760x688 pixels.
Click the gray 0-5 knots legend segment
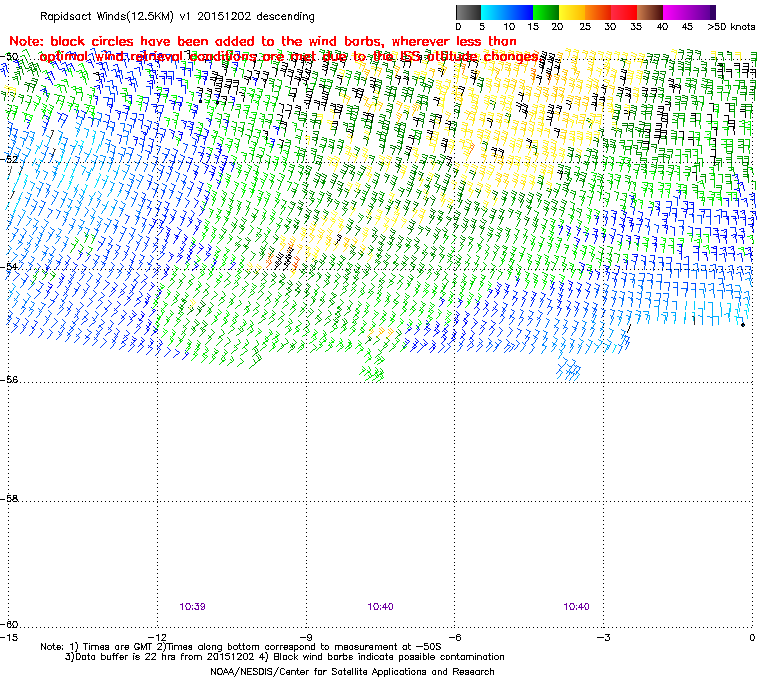tap(468, 12)
